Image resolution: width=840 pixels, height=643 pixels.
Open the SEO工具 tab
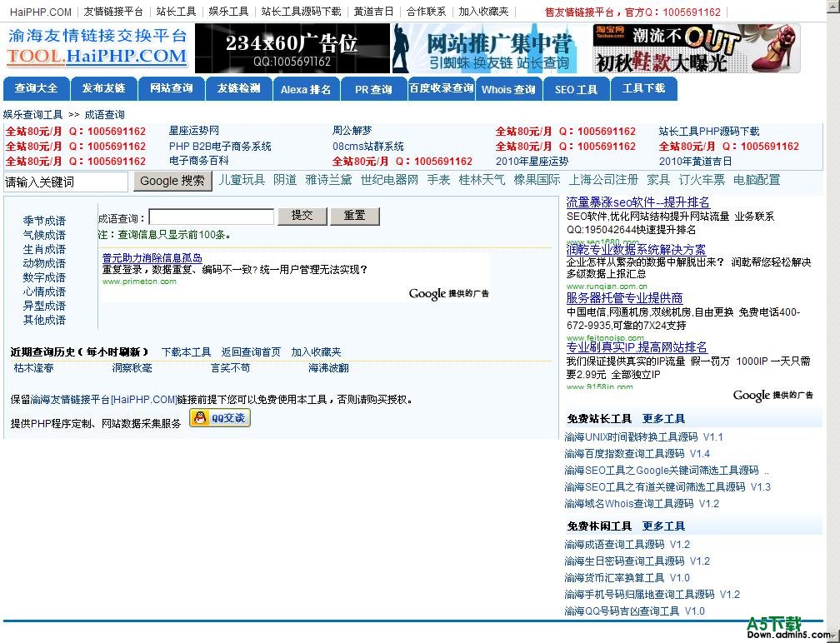[x=576, y=89]
